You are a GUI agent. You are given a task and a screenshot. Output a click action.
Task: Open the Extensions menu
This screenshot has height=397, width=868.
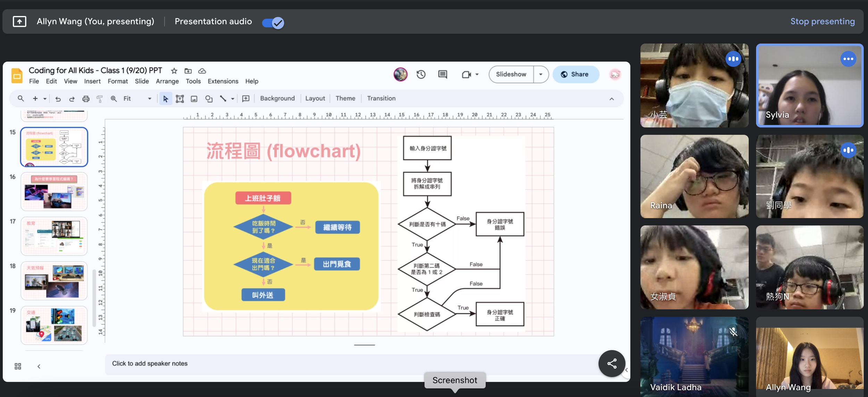(x=223, y=81)
